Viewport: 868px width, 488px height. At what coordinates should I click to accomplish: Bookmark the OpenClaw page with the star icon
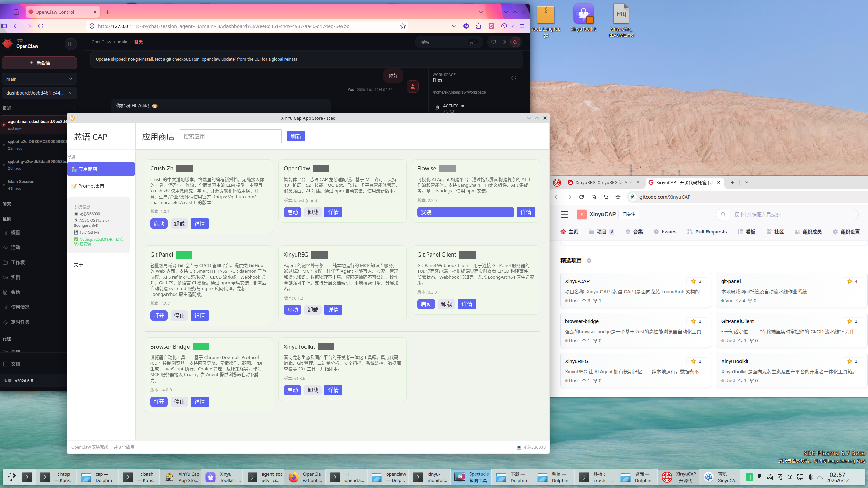point(402,26)
